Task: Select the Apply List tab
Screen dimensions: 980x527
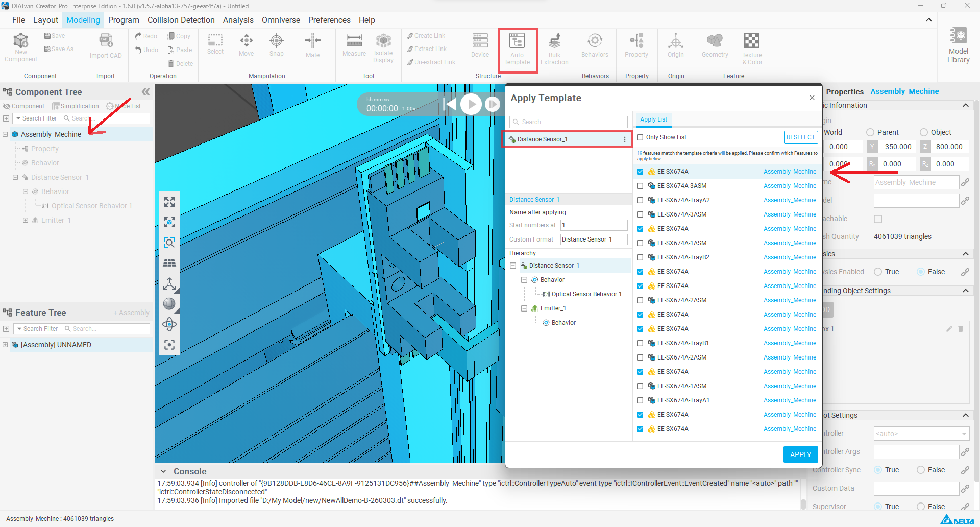Action: (x=653, y=119)
